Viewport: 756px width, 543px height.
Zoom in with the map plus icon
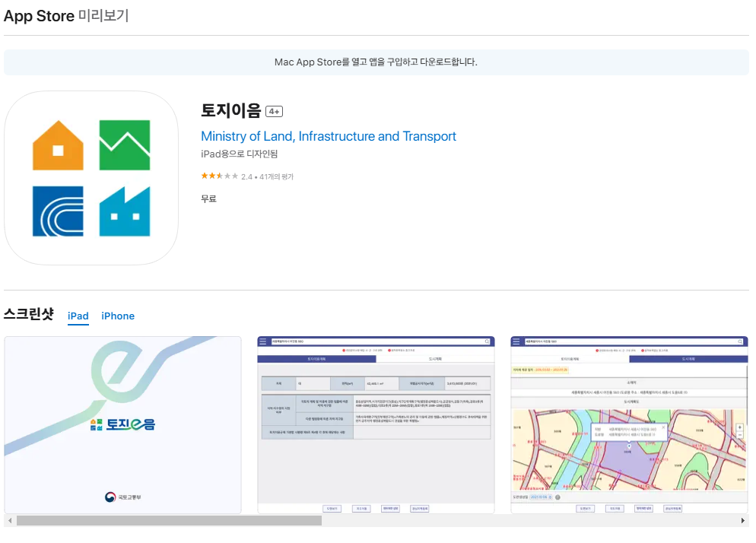pyautogui.click(x=739, y=427)
